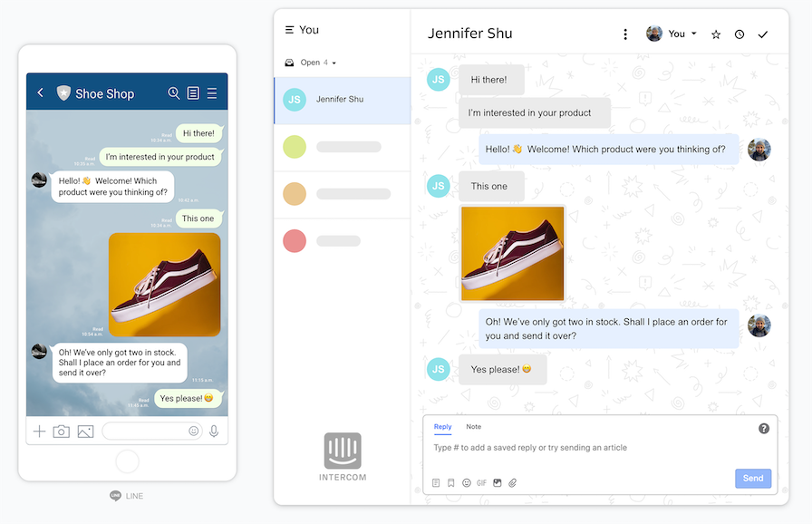Add an image with the picture icon

498,482
